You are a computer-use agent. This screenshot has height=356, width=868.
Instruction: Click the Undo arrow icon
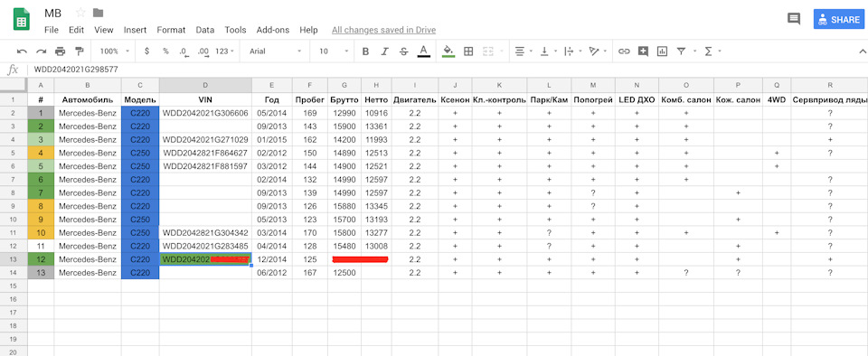[x=22, y=52]
